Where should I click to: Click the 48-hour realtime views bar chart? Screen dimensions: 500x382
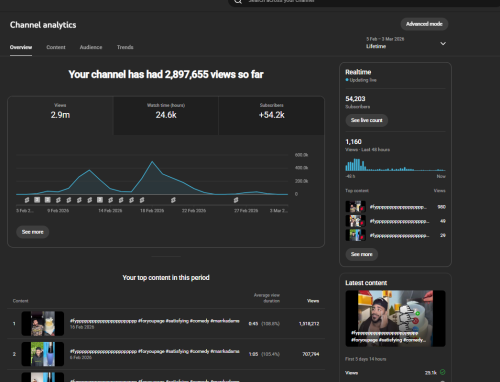(395, 165)
